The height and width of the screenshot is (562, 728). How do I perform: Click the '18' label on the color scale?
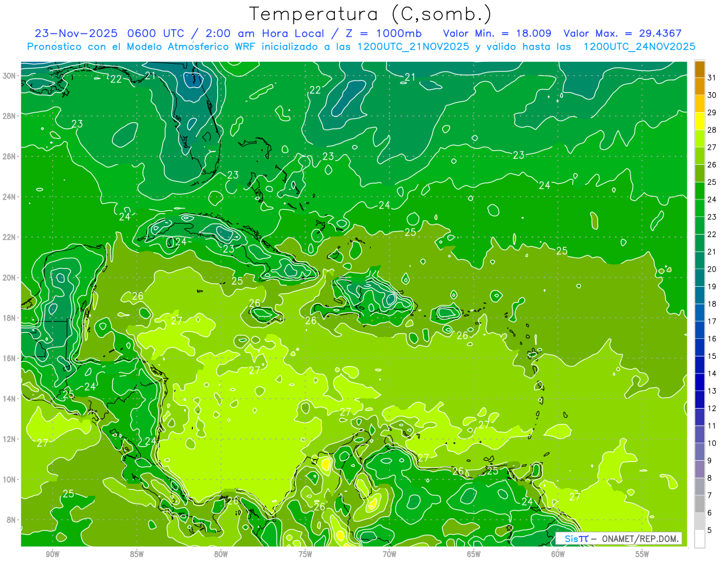point(712,304)
